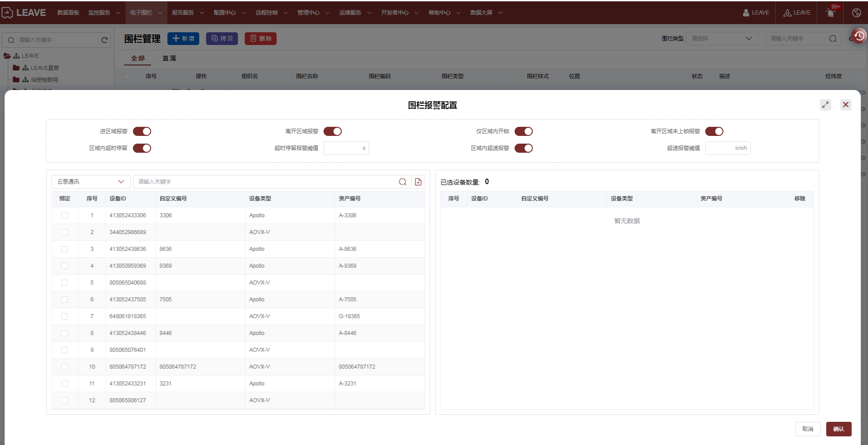Expand the 报告服务 menu
Image resolution: width=868 pixels, height=445 pixels.
pyautogui.click(x=188, y=13)
